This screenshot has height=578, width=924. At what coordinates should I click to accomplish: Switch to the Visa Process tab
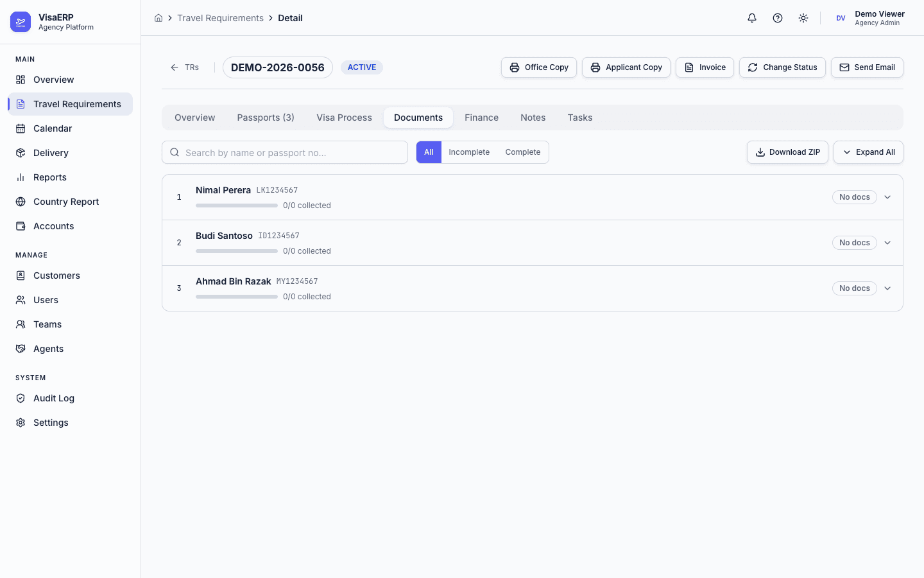(x=344, y=118)
